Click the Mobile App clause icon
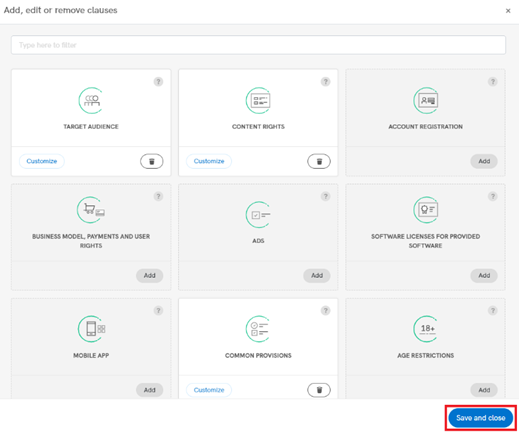 (92, 329)
